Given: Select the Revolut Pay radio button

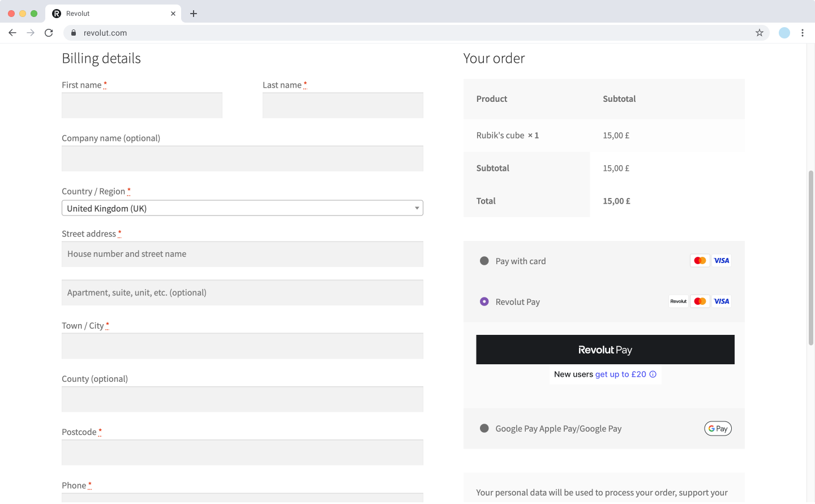Looking at the screenshot, I should click(x=484, y=302).
